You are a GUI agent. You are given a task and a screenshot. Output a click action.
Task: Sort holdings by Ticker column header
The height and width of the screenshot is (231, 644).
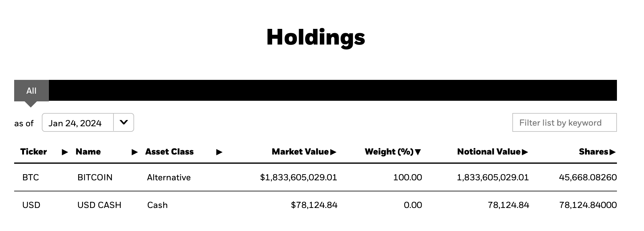(34, 152)
